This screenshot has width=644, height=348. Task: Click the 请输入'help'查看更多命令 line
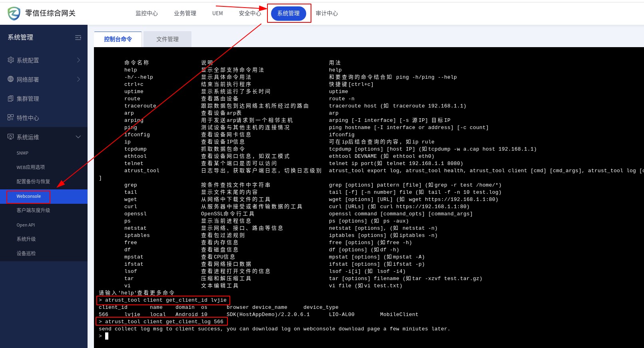(137, 293)
